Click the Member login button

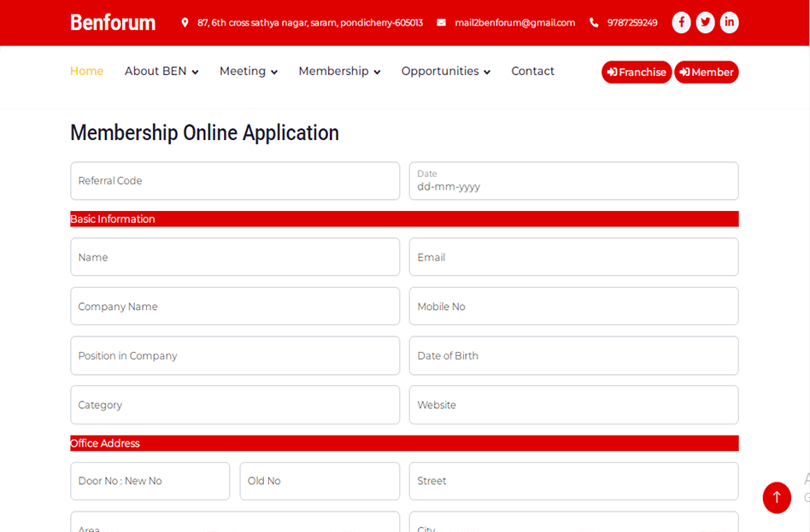(x=706, y=72)
